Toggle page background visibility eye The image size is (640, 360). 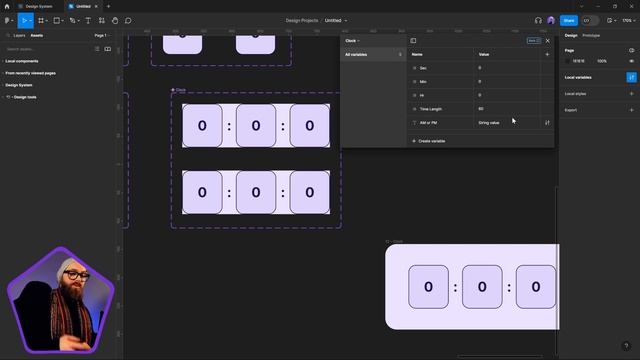[631, 61]
